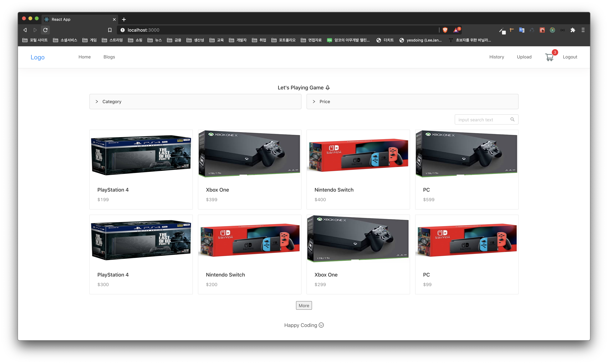
Task: Click the bookmark icon beside address bar
Action: pyautogui.click(x=110, y=30)
